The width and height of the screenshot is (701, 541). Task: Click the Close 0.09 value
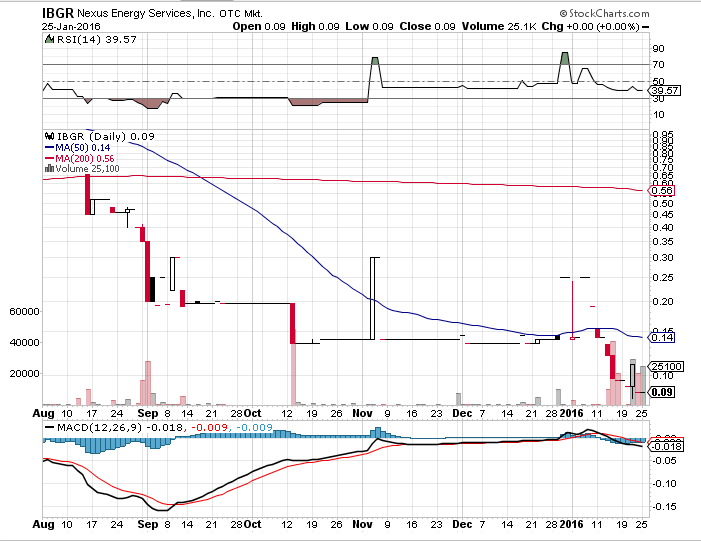[x=427, y=26]
